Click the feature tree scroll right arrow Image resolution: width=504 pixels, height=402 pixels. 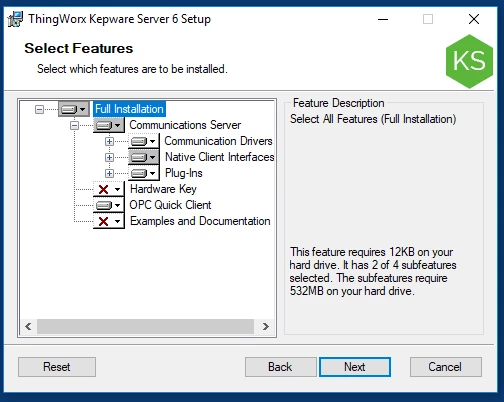coord(265,326)
